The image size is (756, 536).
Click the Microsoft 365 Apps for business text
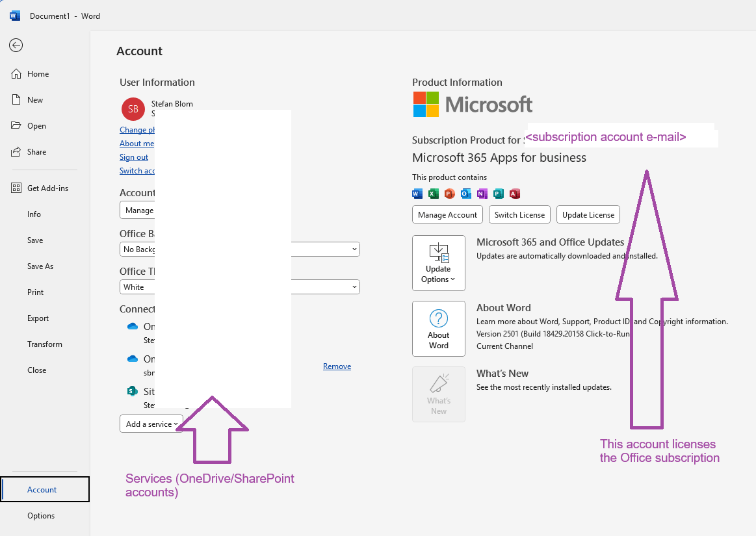point(499,158)
